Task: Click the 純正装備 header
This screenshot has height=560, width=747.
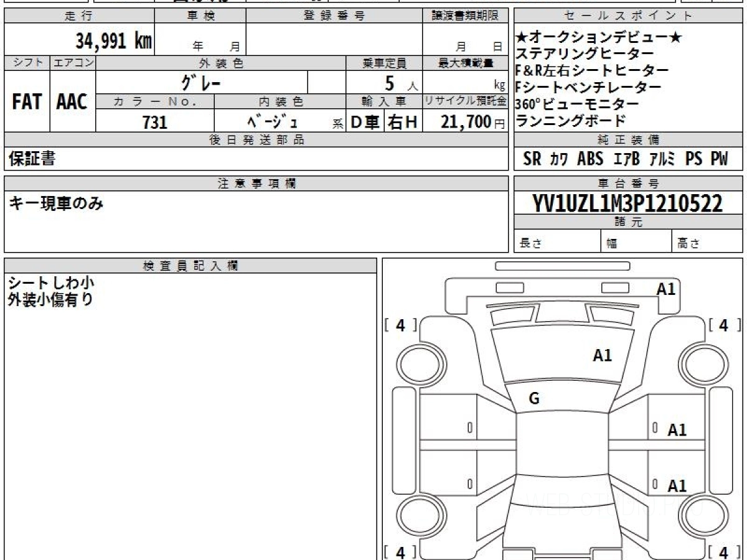Action: (x=629, y=140)
